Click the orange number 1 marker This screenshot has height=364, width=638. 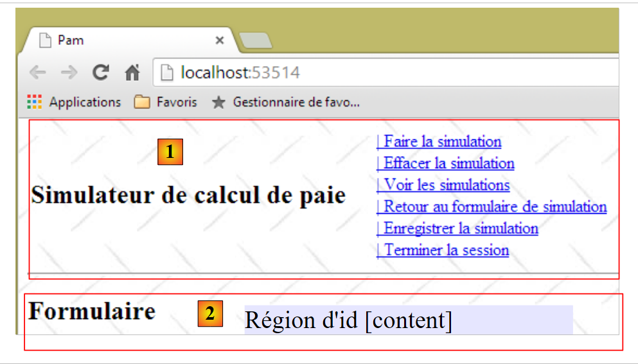[170, 152]
